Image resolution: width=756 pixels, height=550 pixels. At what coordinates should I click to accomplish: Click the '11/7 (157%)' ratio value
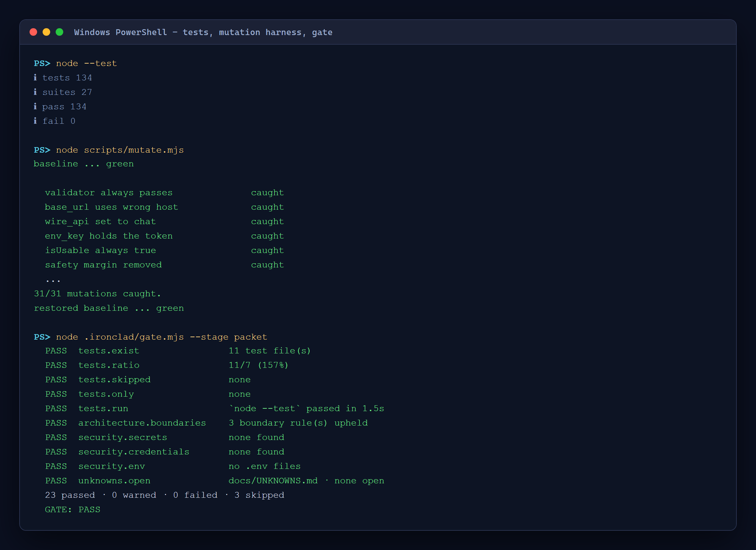[x=258, y=365]
